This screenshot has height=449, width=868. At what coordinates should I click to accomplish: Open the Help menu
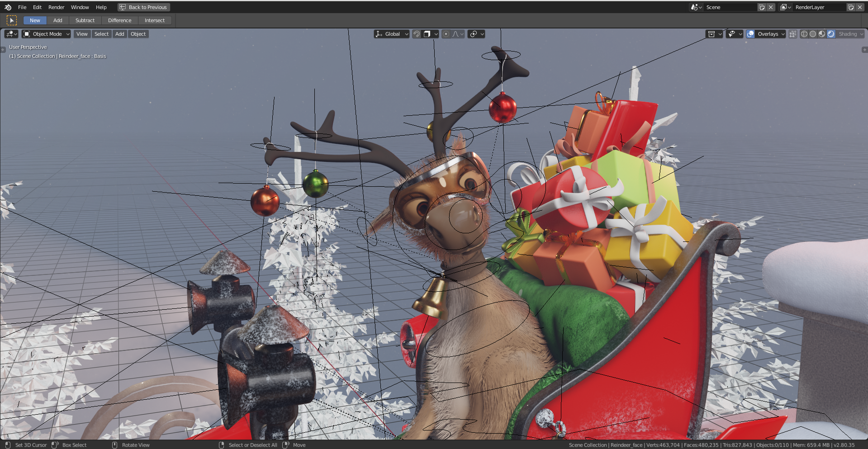tap(101, 7)
